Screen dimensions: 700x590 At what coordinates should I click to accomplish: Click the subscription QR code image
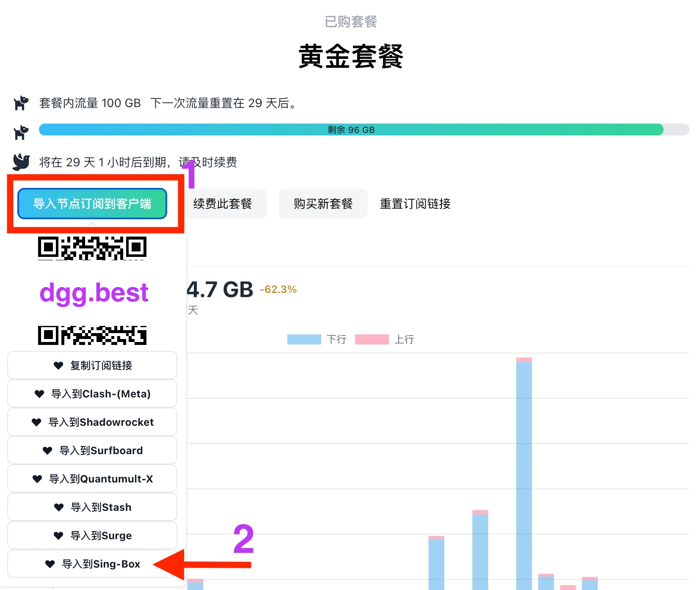click(x=93, y=291)
